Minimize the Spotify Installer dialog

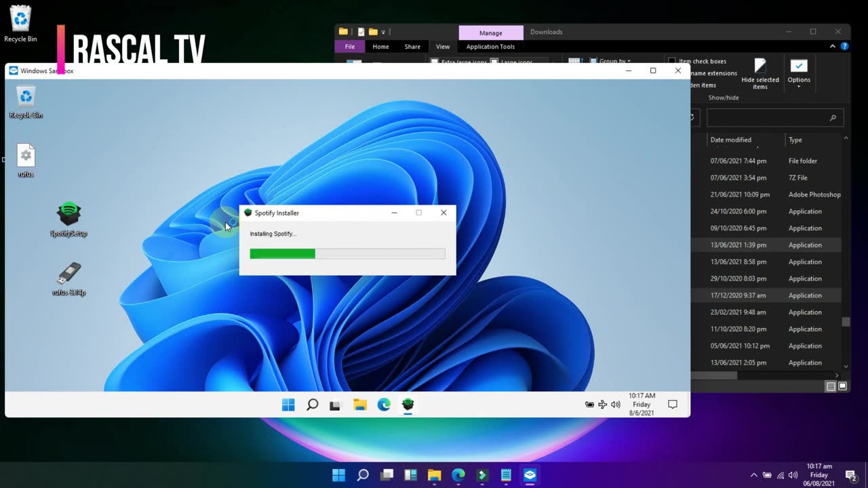[394, 213]
